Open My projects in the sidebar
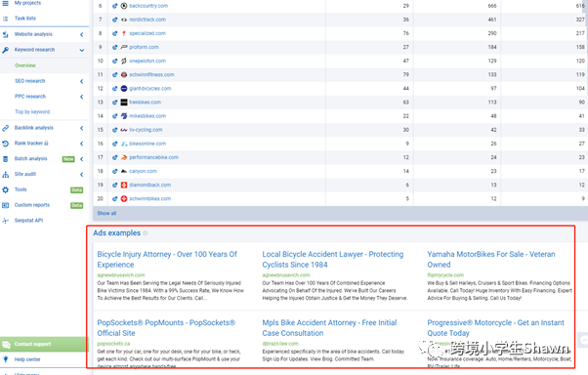The image size is (588, 375). (27, 3)
